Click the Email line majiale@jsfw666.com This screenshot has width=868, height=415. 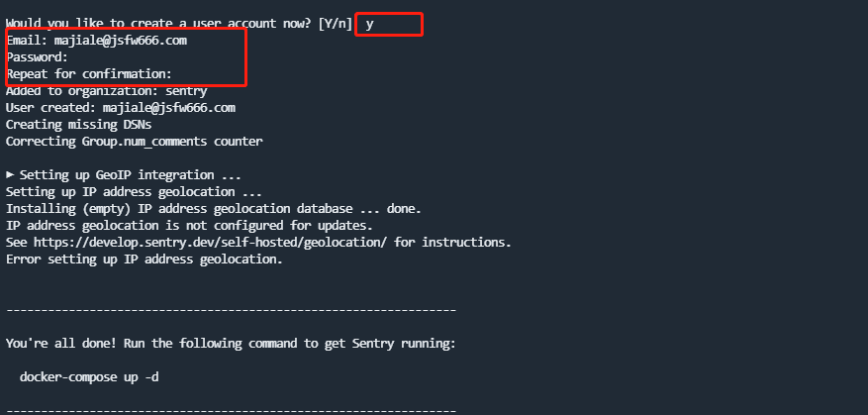(x=96, y=41)
